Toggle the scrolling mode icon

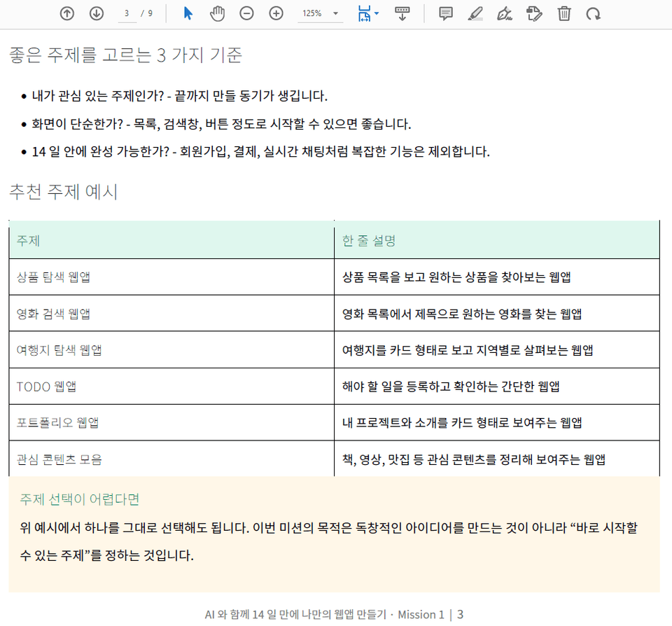click(x=402, y=14)
